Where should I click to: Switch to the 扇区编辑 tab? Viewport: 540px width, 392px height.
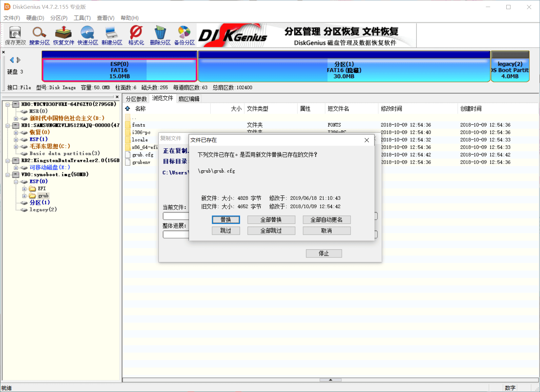pyautogui.click(x=189, y=99)
